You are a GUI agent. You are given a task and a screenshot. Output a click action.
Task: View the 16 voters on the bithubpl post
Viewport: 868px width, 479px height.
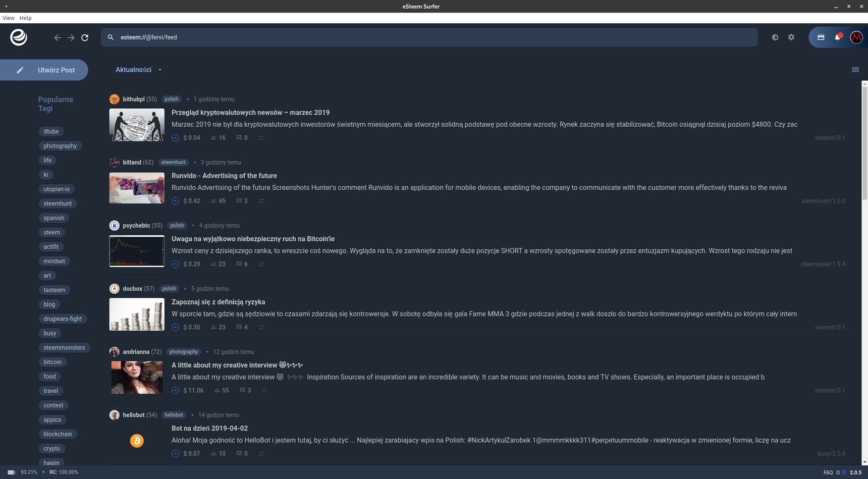pyautogui.click(x=218, y=138)
